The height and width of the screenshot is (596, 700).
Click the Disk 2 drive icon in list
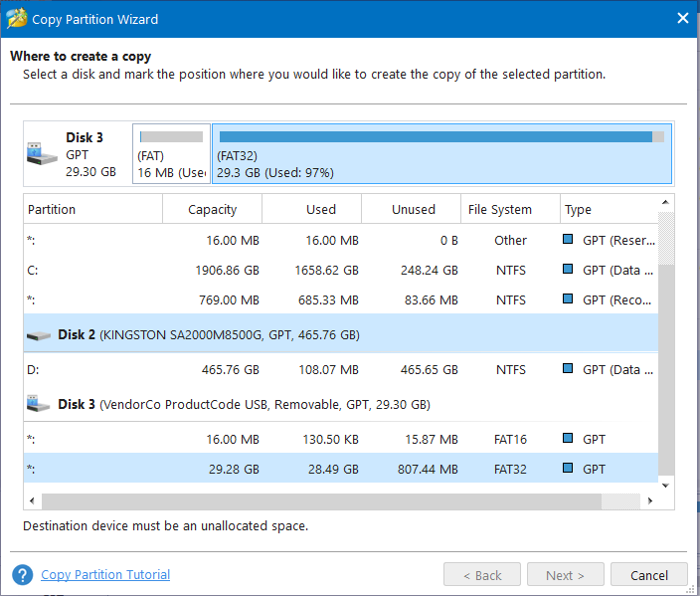[x=40, y=335]
